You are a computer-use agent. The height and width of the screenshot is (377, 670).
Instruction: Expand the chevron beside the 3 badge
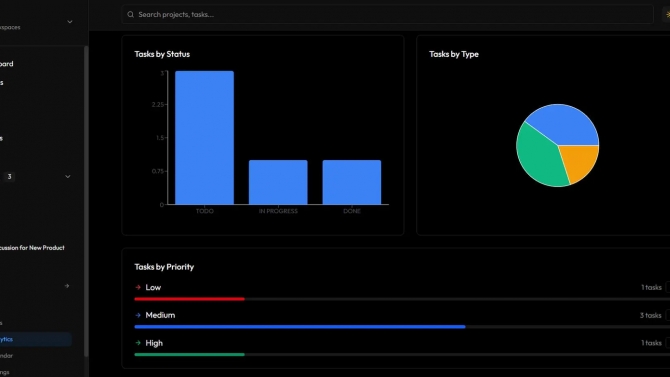(x=68, y=177)
